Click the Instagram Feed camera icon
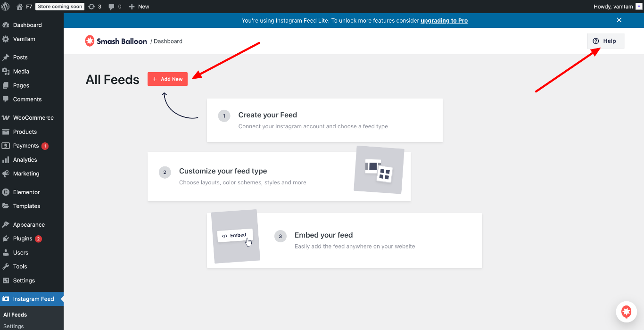This screenshot has height=330, width=644. (6, 299)
